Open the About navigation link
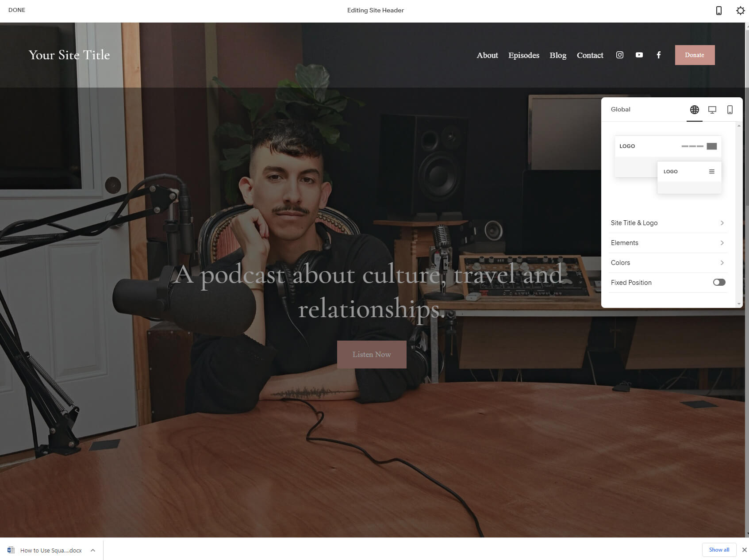749x560 pixels. coord(487,55)
